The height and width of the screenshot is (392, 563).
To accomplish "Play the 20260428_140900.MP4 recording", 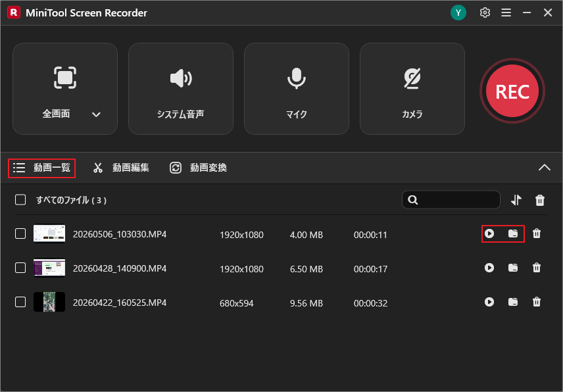I will tap(489, 268).
